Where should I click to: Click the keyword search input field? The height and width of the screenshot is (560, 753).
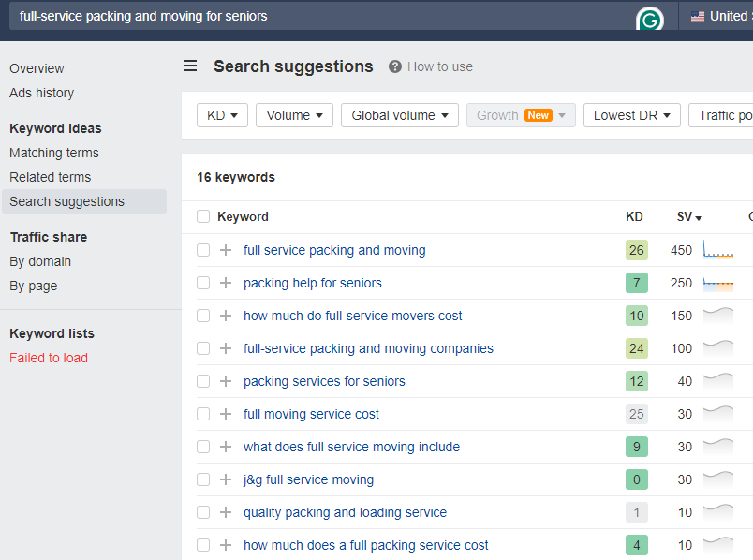pos(318,16)
